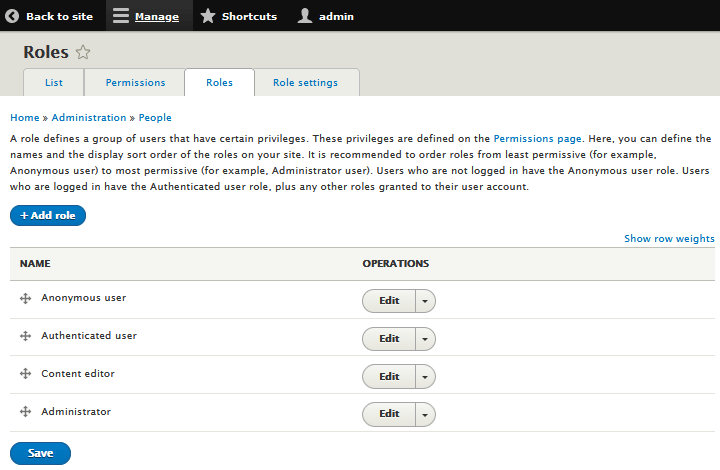Open the admin user menu
This screenshot has width=720, height=470.
[325, 16]
